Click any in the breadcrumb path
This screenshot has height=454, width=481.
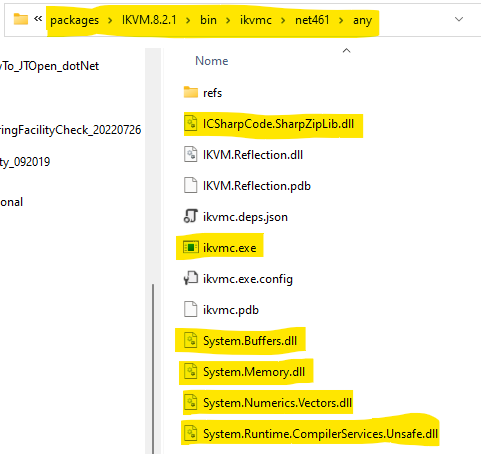point(362,20)
